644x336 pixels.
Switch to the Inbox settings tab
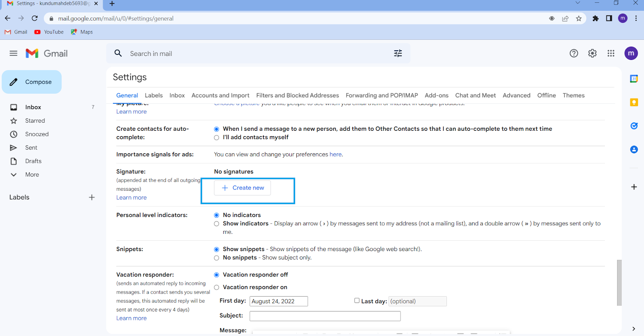coord(177,95)
